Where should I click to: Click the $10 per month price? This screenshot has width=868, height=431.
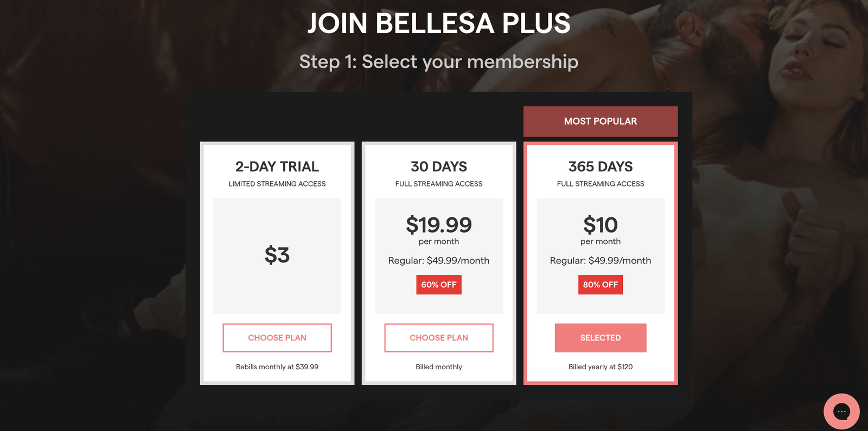point(601,225)
